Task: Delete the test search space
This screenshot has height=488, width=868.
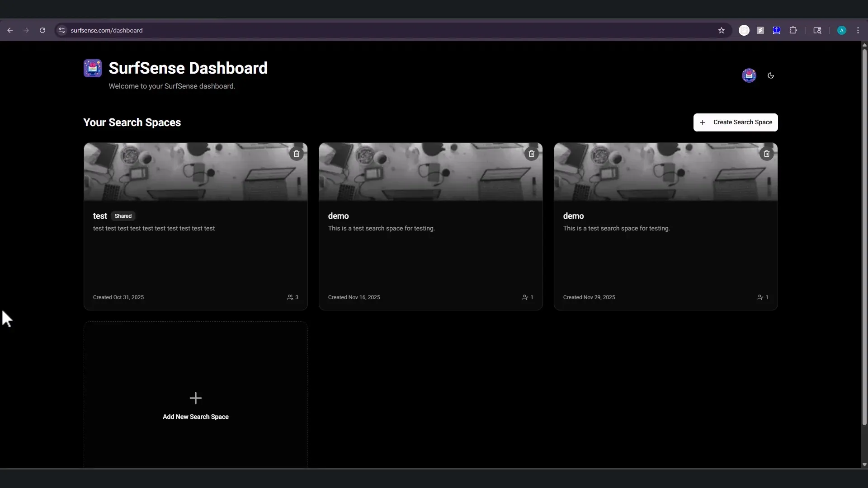Action: [297, 154]
